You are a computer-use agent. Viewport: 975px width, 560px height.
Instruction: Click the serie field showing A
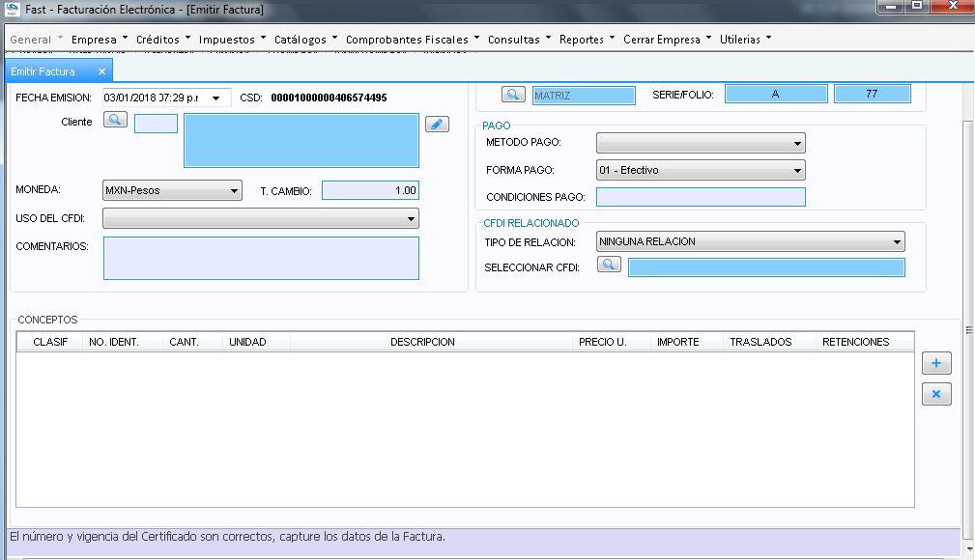coord(775,94)
